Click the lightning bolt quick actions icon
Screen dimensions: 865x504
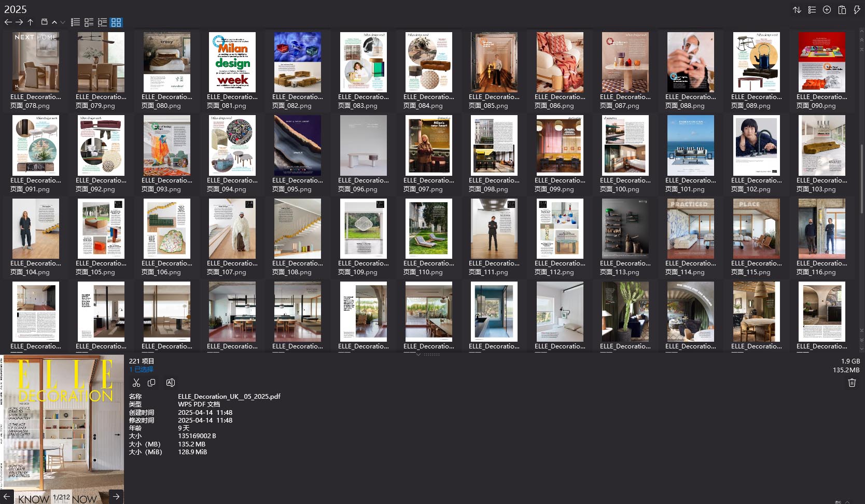click(857, 10)
